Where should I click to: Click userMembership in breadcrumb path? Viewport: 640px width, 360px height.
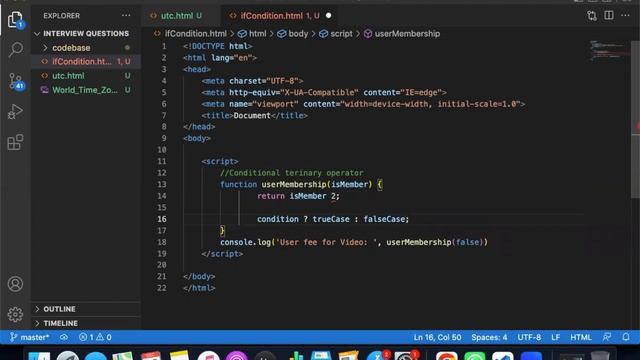(407, 34)
